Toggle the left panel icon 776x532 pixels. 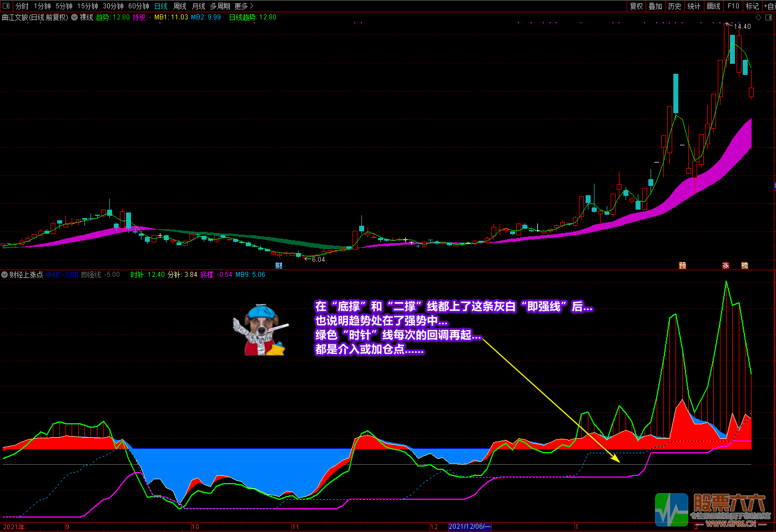(x=6, y=6)
